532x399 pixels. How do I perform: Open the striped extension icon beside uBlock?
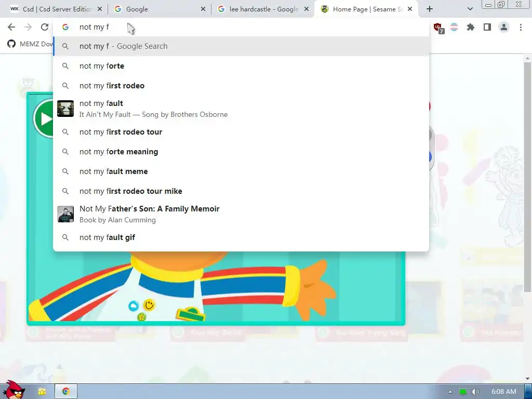point(454,27)
